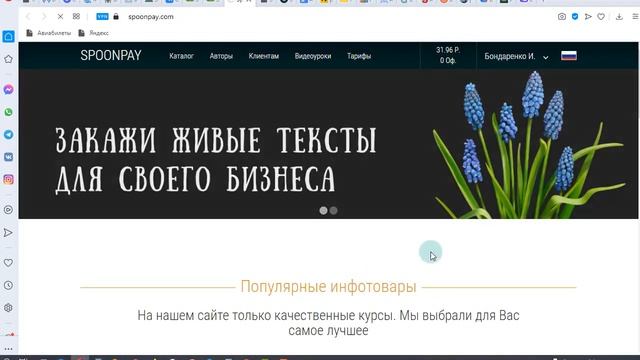640x360 pixels.
Task: Toggle the VPN badge in address bar
Action: pyautogui.click(x=102, y=17)
